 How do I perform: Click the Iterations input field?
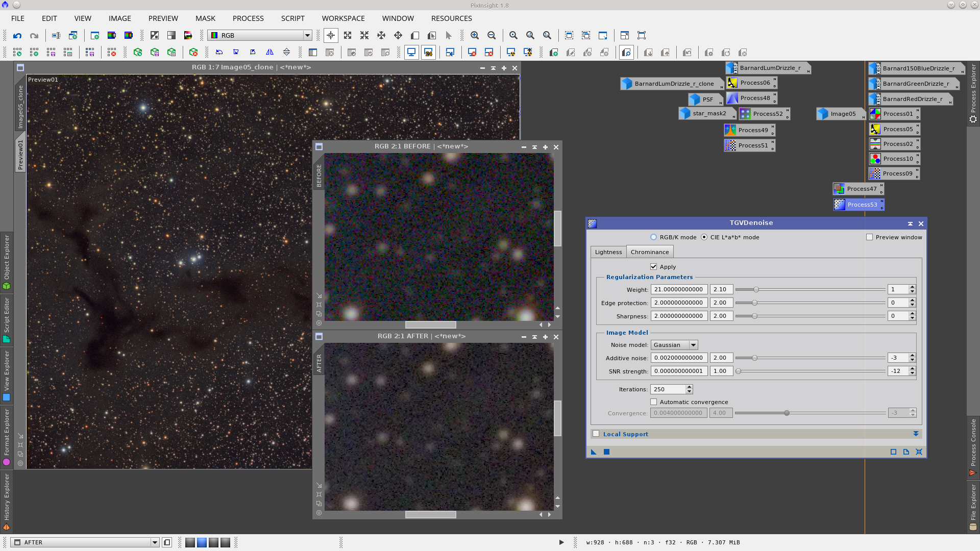point(668,389)
